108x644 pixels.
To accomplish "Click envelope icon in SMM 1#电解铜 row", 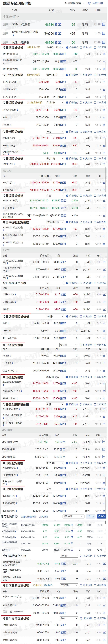I will tap(59, 24).
